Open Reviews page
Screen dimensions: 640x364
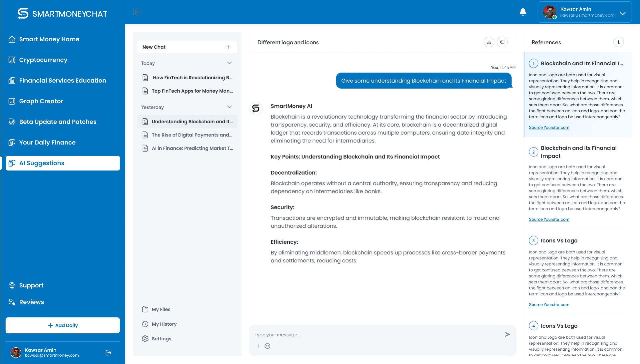(31, 302)
